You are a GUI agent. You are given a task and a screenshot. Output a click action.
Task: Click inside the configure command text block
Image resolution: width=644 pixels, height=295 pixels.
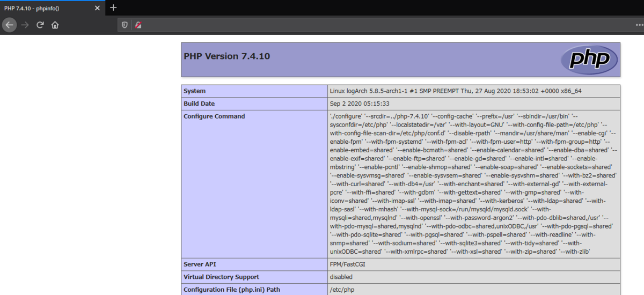coord(473,183)
